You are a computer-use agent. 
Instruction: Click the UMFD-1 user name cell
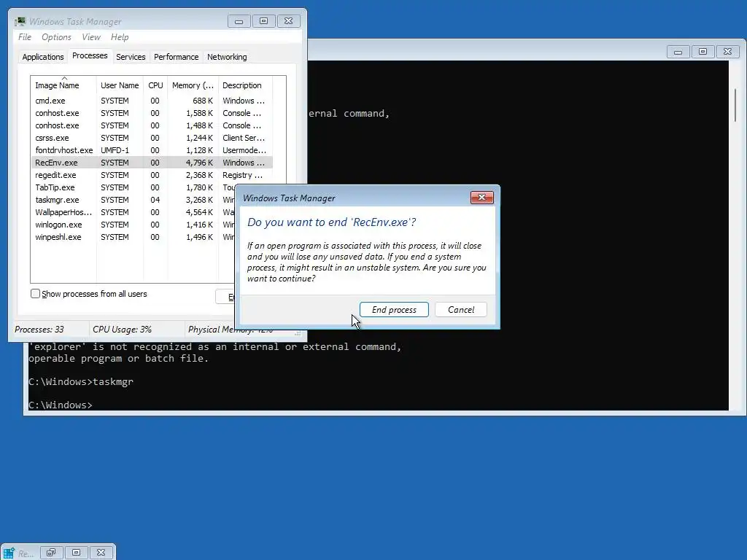tap(115, 150)
